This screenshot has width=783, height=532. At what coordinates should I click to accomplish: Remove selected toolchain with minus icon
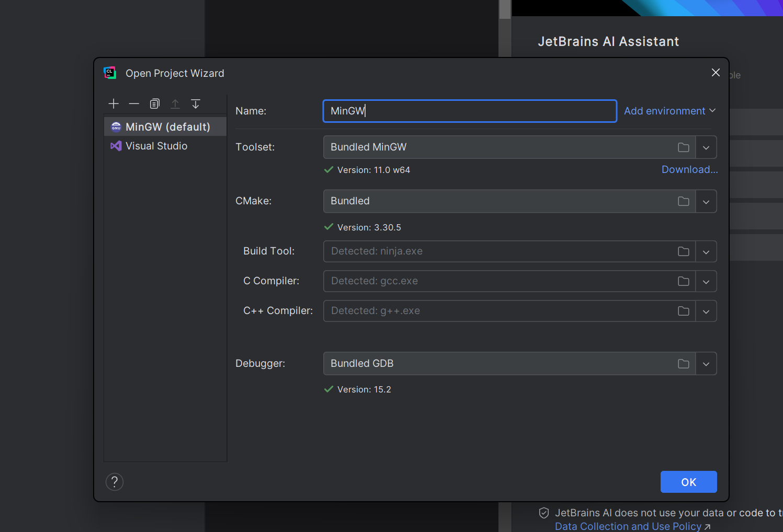(134, 103)
